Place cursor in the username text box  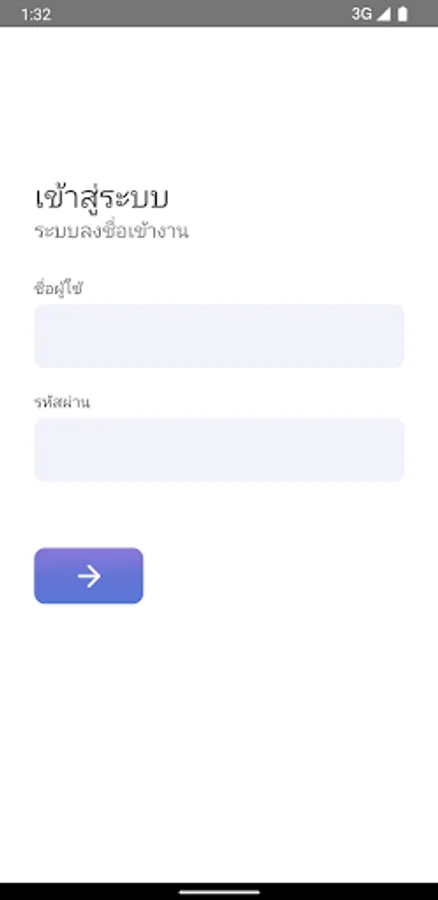219,336
